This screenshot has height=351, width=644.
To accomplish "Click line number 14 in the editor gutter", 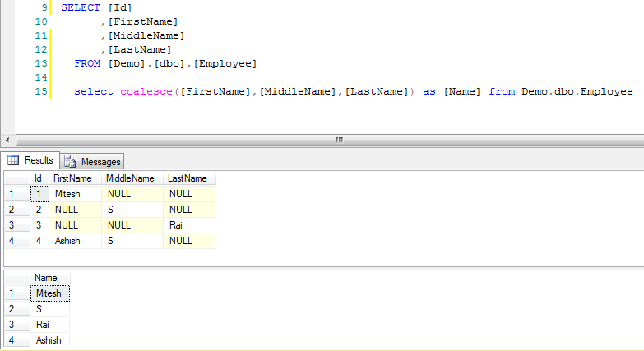I will (x=41, y=77).
